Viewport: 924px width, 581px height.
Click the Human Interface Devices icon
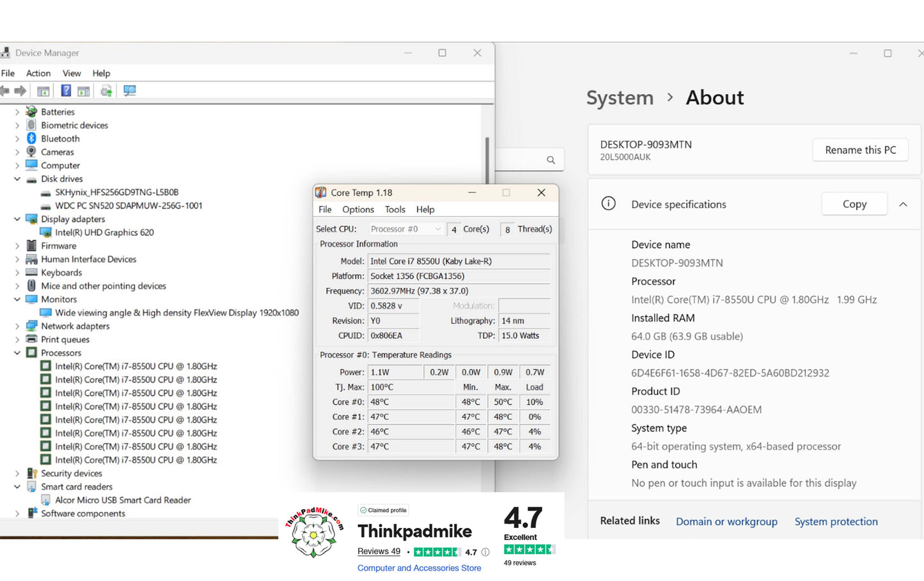(31, 259)
